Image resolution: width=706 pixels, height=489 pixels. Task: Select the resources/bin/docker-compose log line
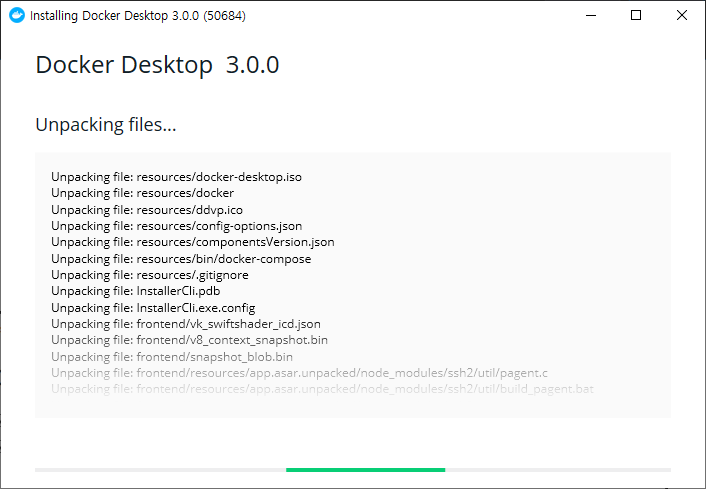181,259
